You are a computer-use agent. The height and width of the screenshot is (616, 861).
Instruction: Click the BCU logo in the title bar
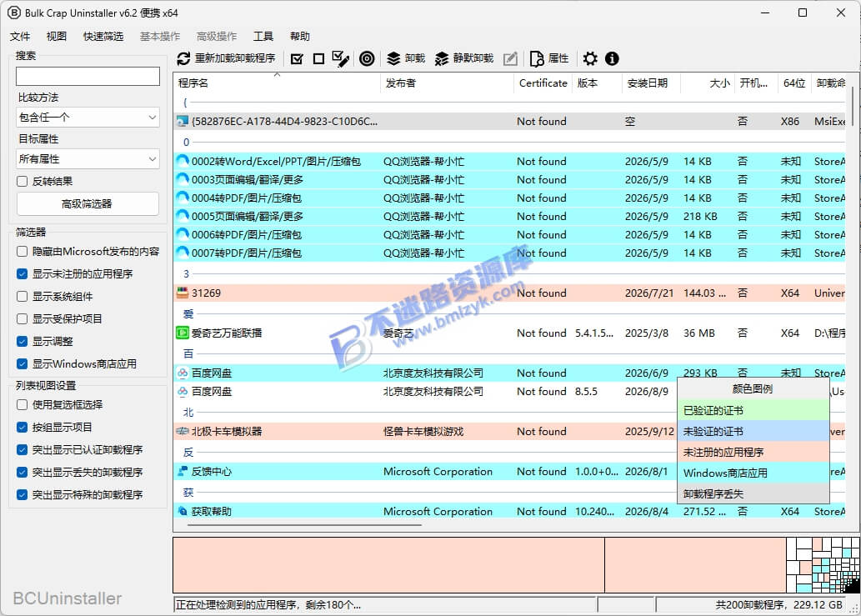[x=13, y=13]
